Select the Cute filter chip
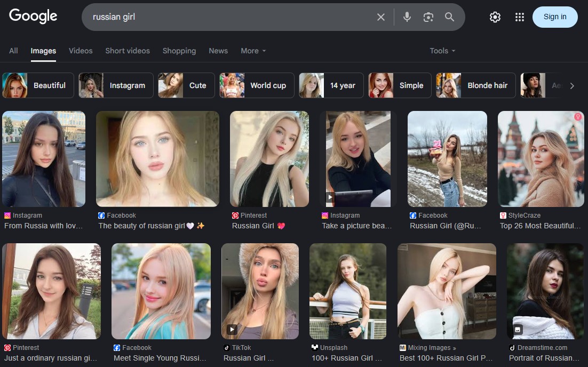The width and height of the screenshot is (588, 367). (x=186, y=85)
